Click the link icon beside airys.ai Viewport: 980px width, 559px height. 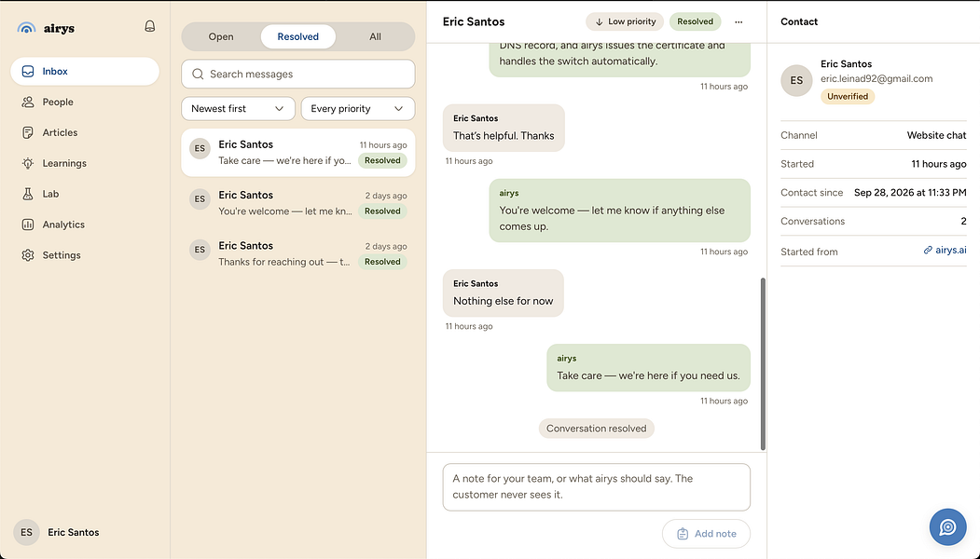click(928, 251)
